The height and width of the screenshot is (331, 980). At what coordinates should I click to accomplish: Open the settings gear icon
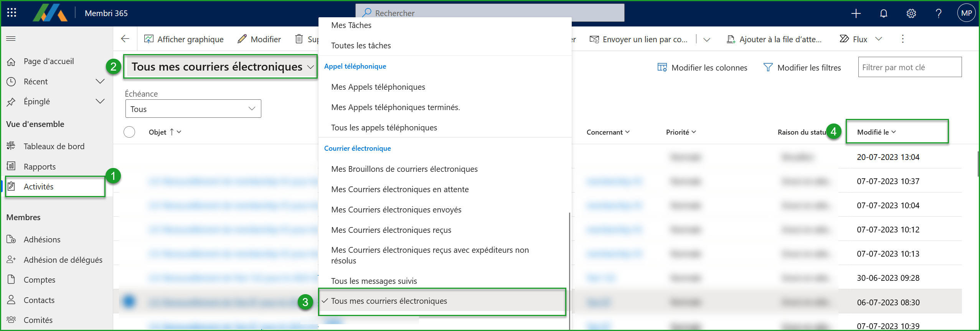pos(911,14)
